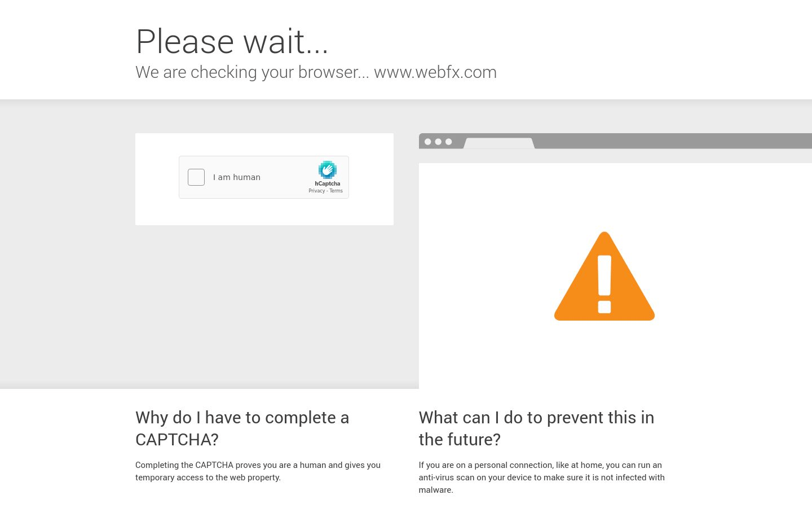The height and width of the screenshot is (508, 812).
Task: Select the blank tab in mock browser
Action: (x=499, y=143)
